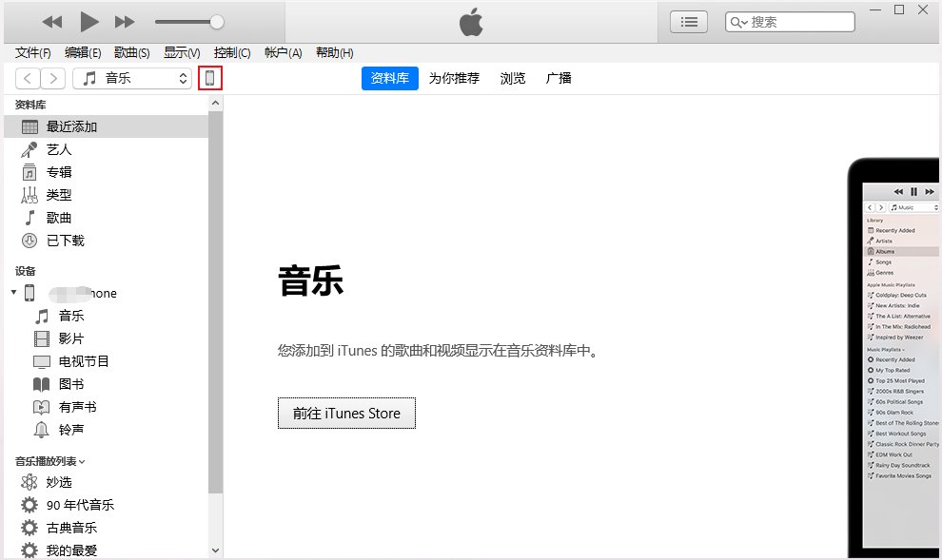Select the iPhone device in sidebar
The height and width of the screenshot is (560, 942).
pyautogui.click(x=106, y=293)
